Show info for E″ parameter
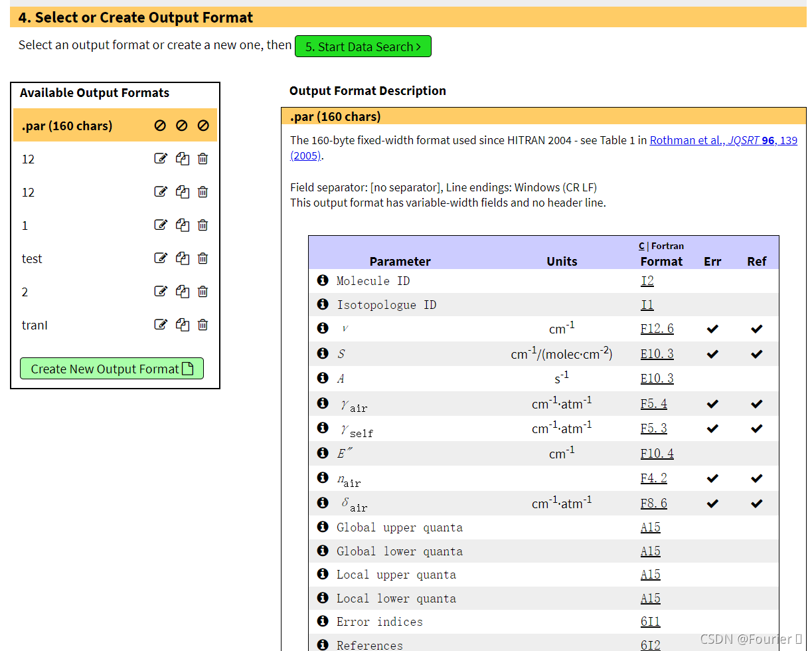 (323, 453)
